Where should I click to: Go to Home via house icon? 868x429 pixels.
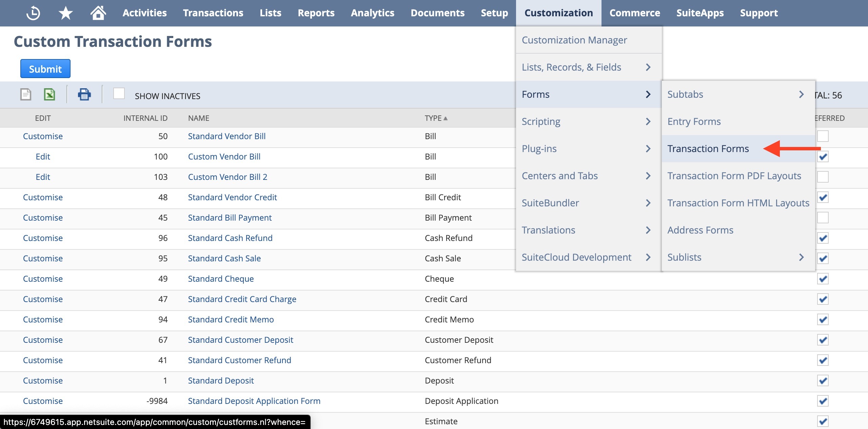tap(98, 13)
